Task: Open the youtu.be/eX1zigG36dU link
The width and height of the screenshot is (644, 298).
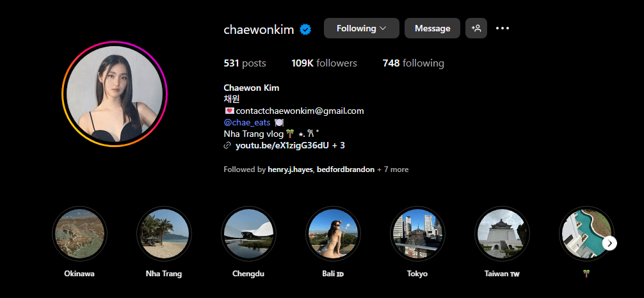Action: pyautogui.click(x=282, y=145)
